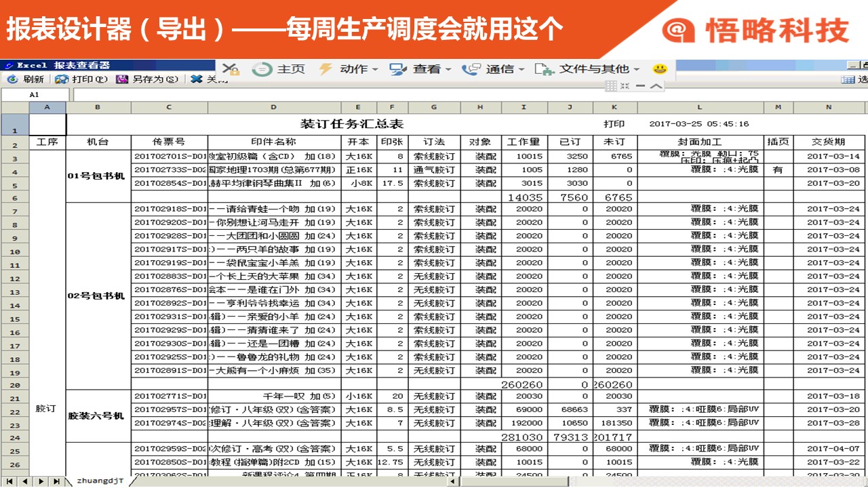Select the zhuangdjT sheet tab
The height and width of the screenshot is (488, 868).
tap(100, 481)
